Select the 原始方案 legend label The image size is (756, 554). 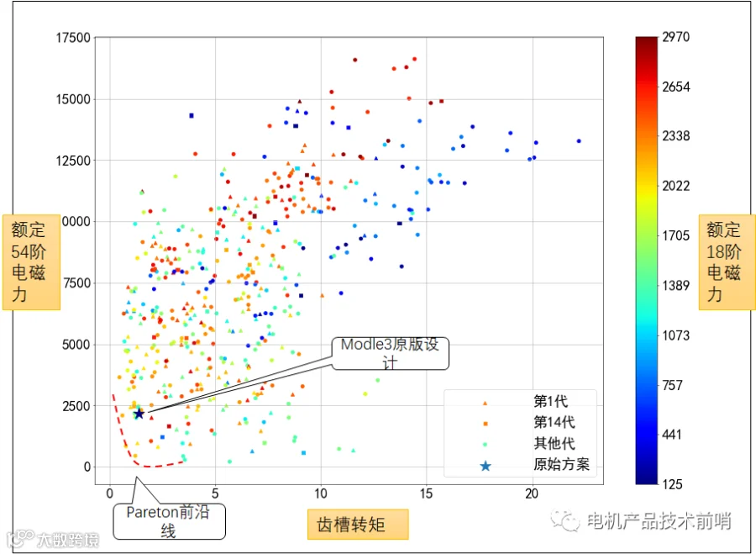pyautogui.click(x=561, y=464)
